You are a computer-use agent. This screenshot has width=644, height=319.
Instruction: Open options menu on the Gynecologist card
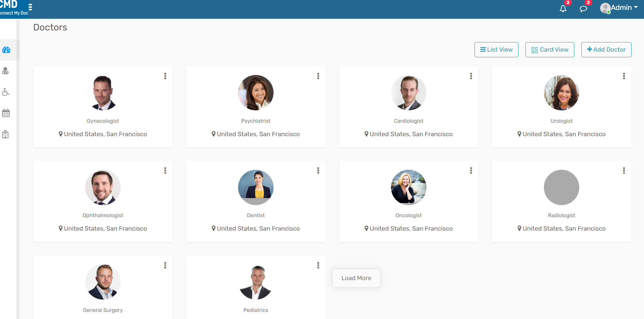pyautogui.click(x=165, y=76)
